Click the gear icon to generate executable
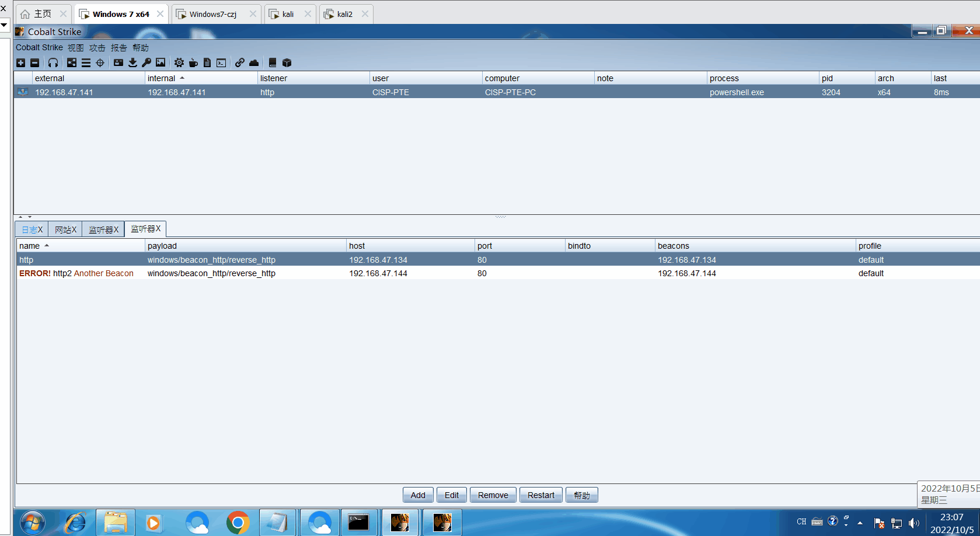This screenshot has width=980, height=536. [x=179, y=63]
